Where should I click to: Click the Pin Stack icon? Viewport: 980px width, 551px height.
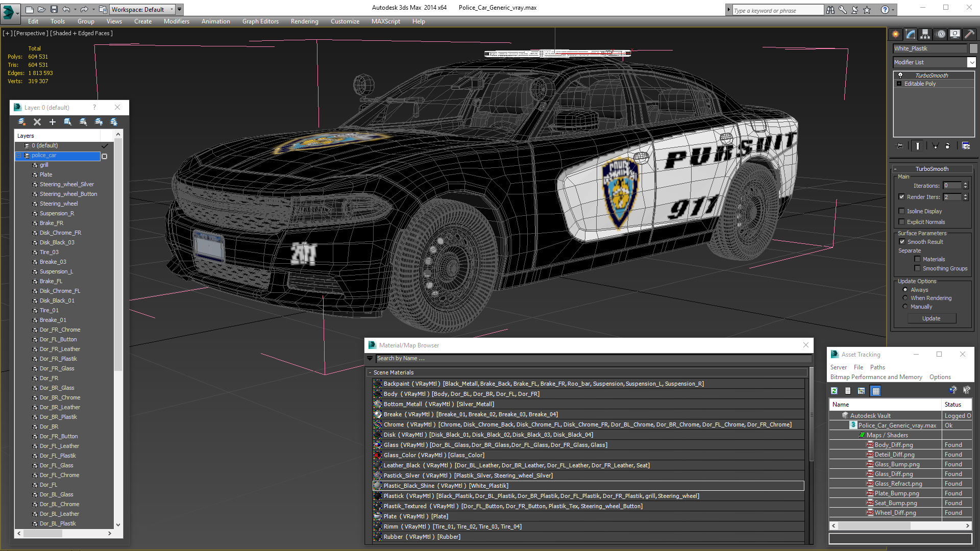point(900,146)
